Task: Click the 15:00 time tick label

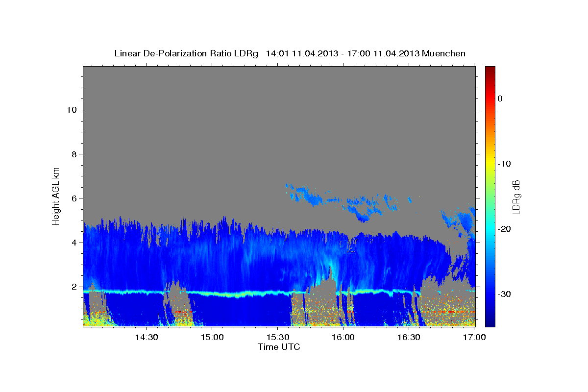Action: click(x=212, y=338)
